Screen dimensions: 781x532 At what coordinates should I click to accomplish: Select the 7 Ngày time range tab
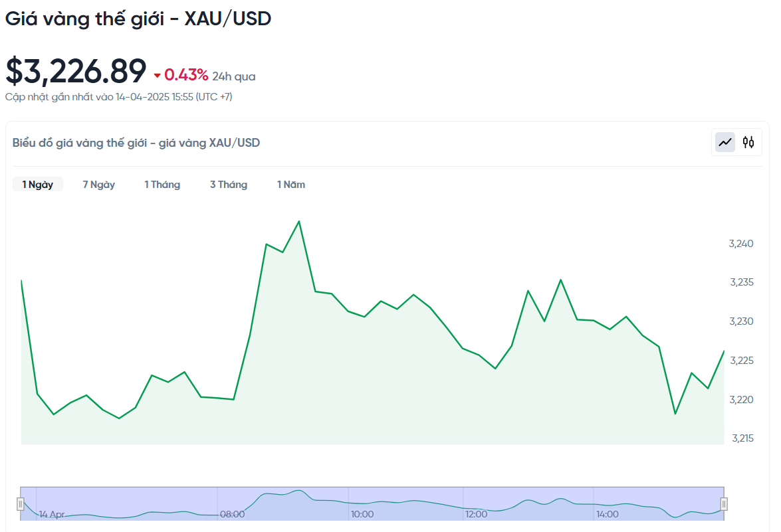[98, 184]
